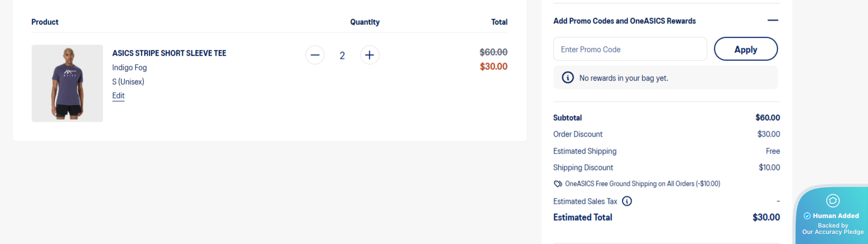The height and width of the screenshot is (244, 868).
Task: Decrease tee quantity with the minus button
Action: 315,55
